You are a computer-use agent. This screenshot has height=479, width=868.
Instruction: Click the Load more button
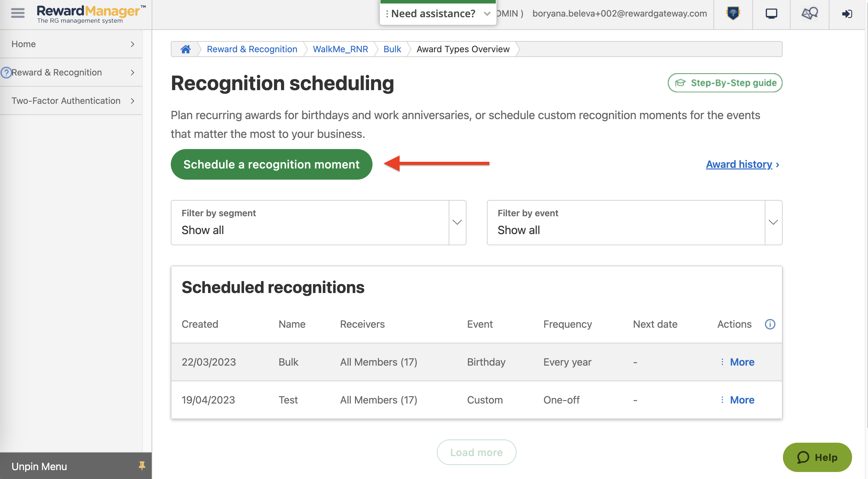[x=476, y=452]
